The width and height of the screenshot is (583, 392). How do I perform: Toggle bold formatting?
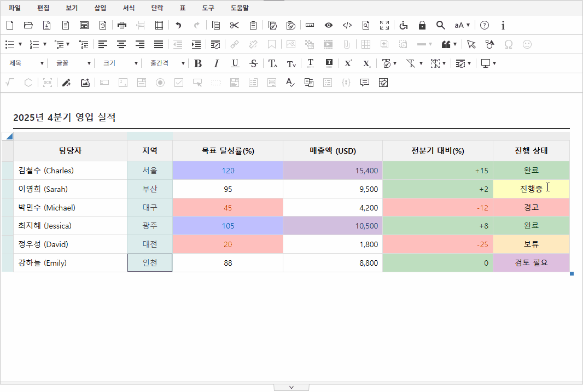pyautogui.click(x=198, y=63)
